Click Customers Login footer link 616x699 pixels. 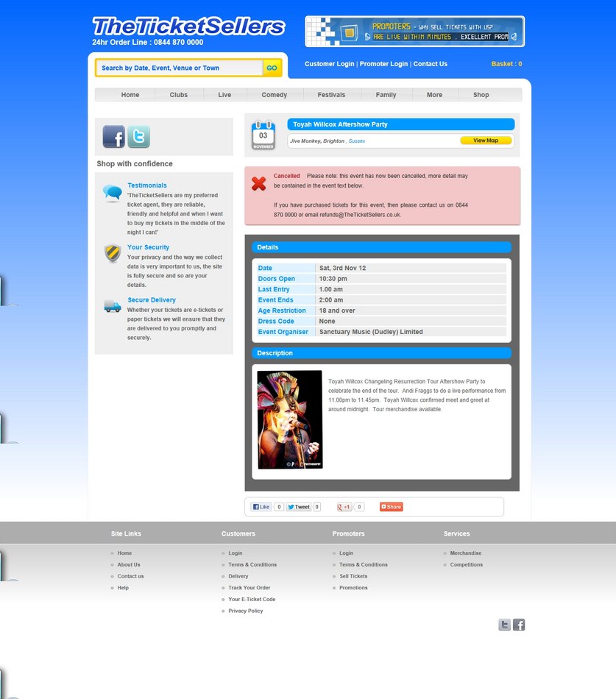coord(236,553)
